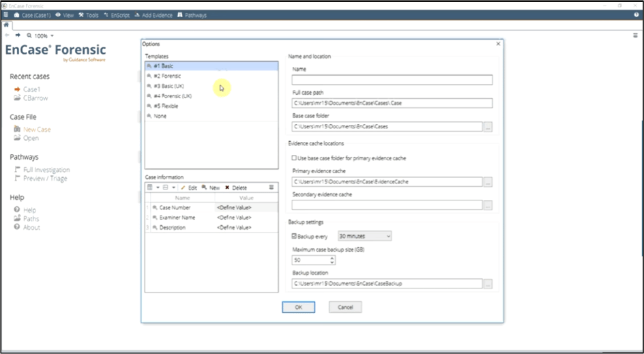
Task: Browse for the Base case folder
Action: tap(487, 126)
